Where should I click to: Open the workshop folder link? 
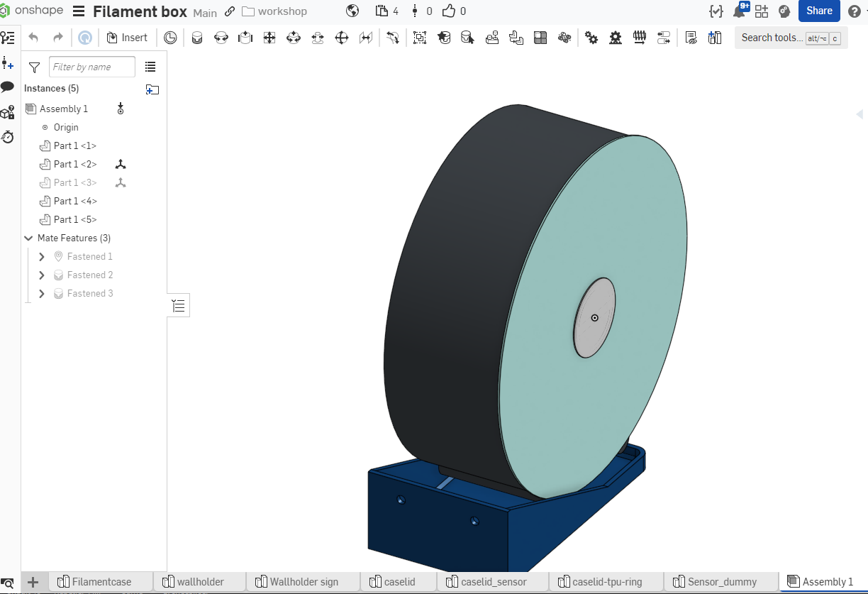point(274,11)
